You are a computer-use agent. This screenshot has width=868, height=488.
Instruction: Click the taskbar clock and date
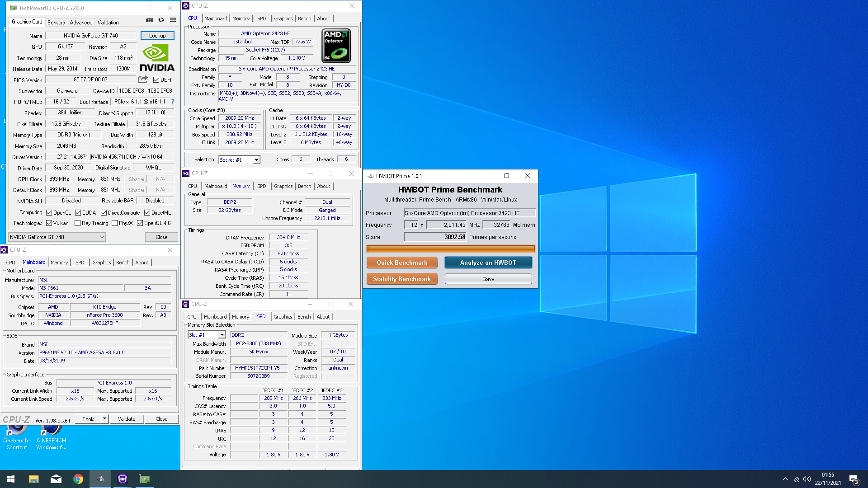click(828, 479)
